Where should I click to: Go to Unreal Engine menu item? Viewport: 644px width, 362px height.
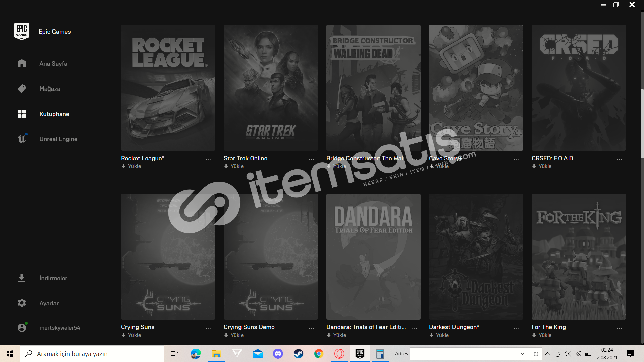(58, 139)
